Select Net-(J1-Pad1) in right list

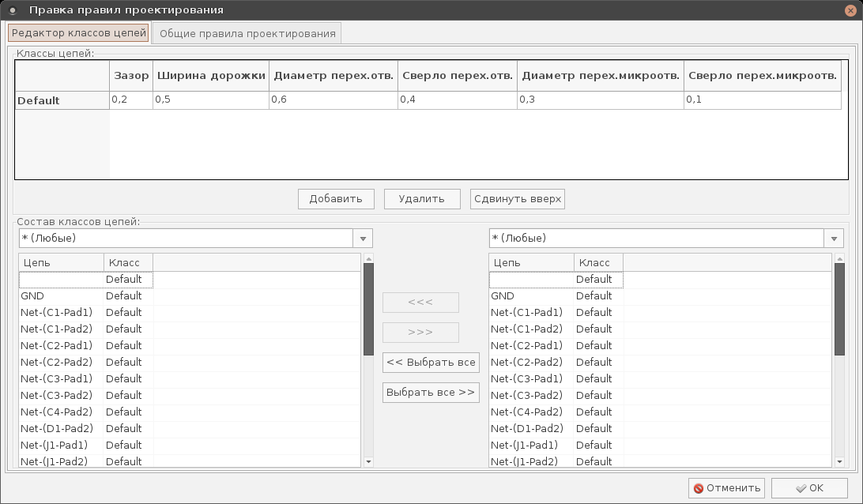click(661, 445)
